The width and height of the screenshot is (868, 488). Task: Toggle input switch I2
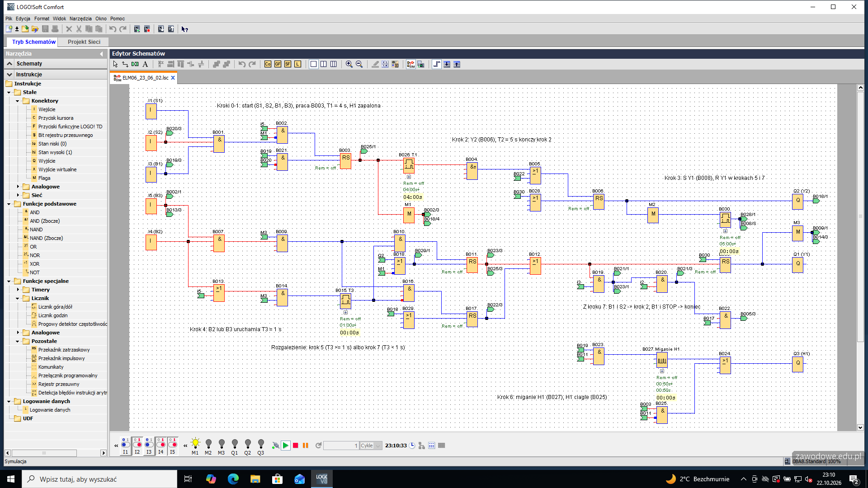137,446
